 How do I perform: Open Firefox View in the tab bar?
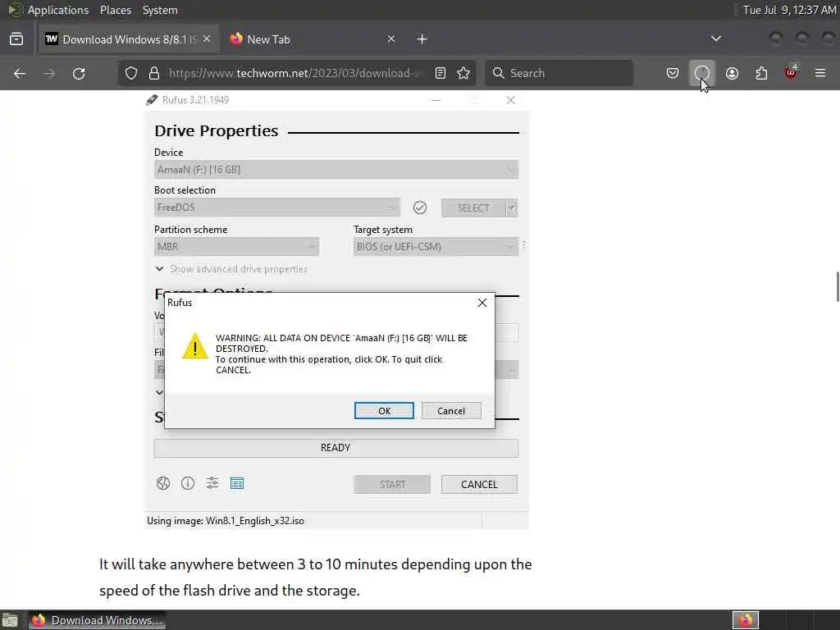[16, 39]
